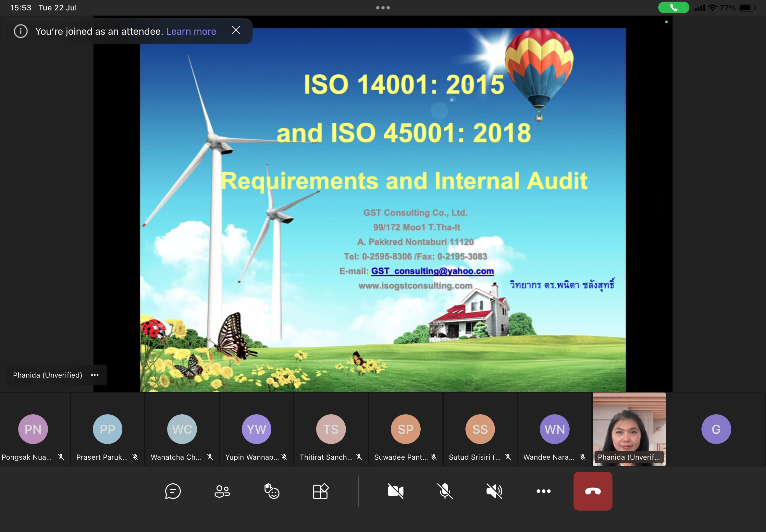Show the participants list icon
The height and width of the screenshot is (532, 766).
pyautogui.click(x=222, y=491)
